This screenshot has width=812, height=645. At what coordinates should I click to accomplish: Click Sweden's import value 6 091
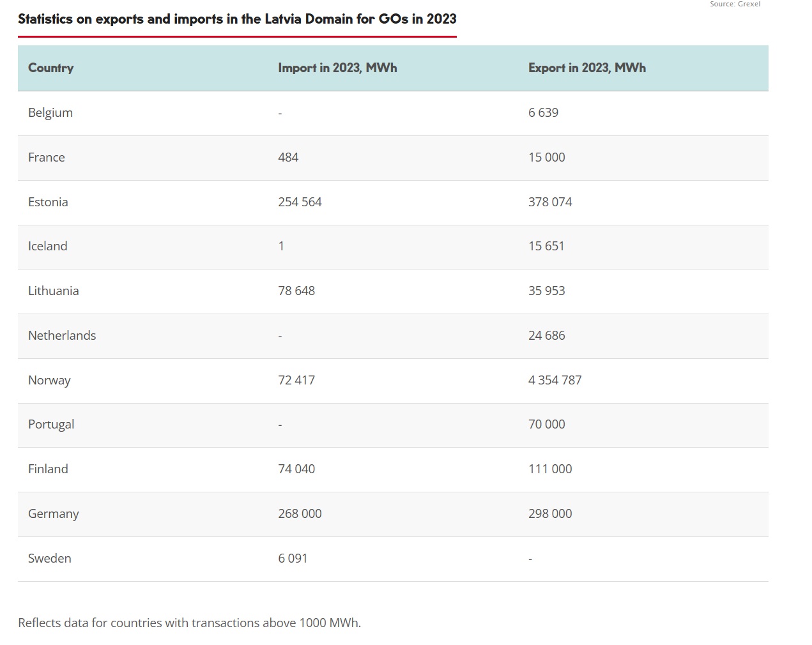pos(293,558)
